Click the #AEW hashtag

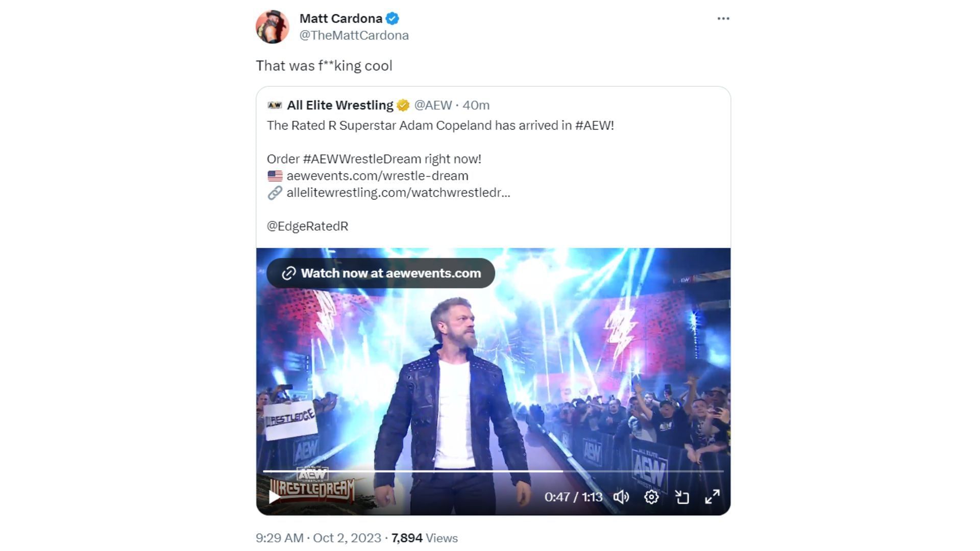click(x=594, y=126)
